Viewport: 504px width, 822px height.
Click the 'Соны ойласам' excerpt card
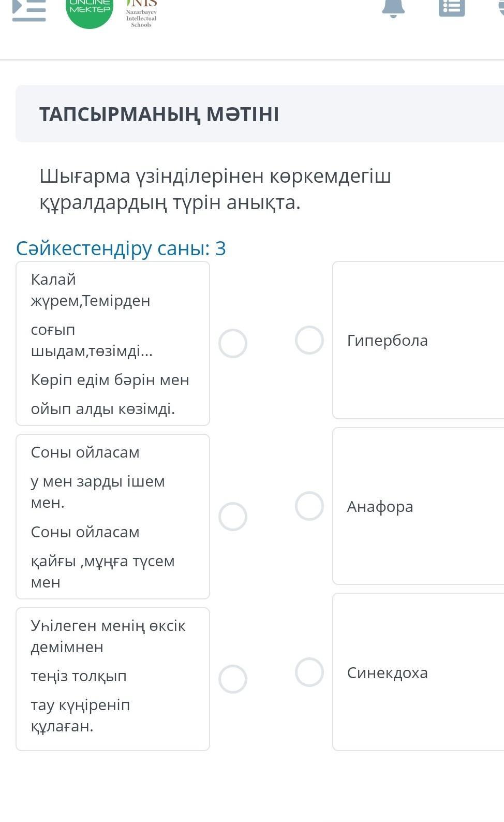113,517
